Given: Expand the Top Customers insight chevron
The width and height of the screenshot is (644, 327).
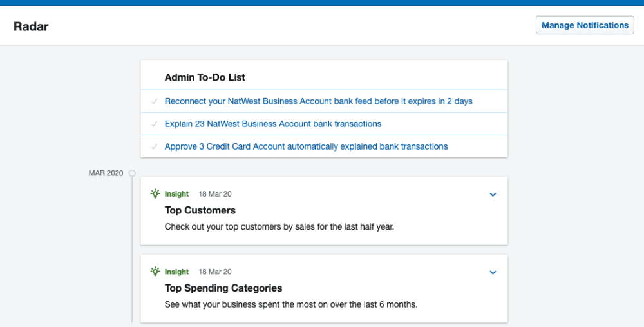Looking at the screenshot, I should point(493,195).
